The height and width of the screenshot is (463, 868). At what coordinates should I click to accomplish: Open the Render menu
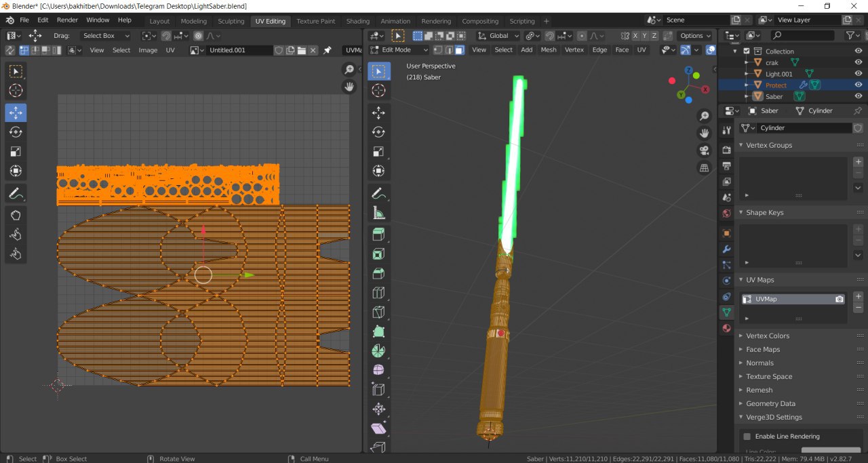(x=67, y=20)
